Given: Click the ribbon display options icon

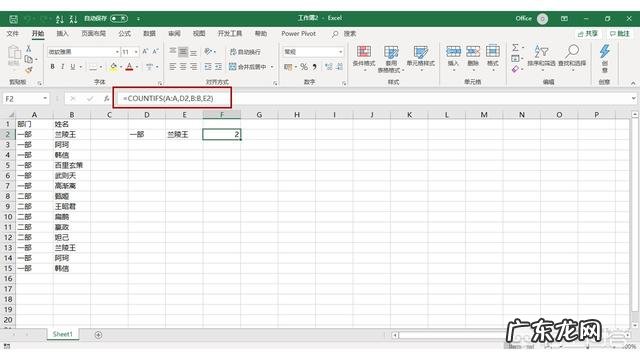Looking at the screenshot, I should (564, 18).
